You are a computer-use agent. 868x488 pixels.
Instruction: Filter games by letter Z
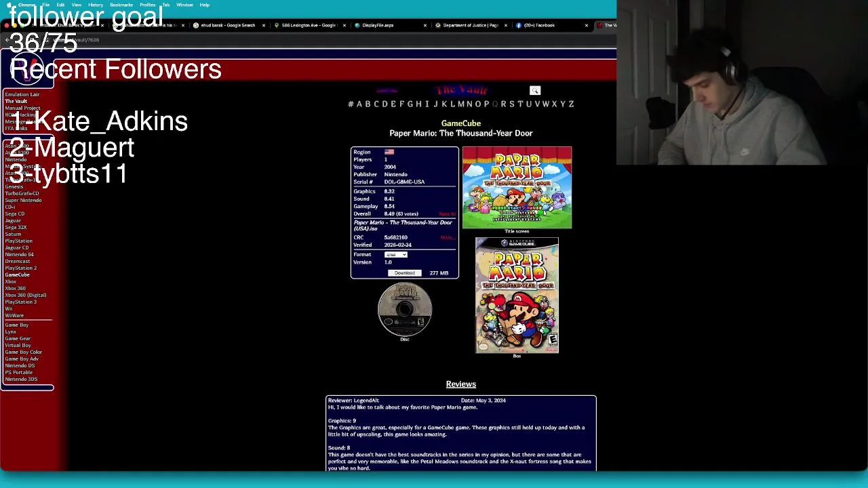[x=571, y=104]
